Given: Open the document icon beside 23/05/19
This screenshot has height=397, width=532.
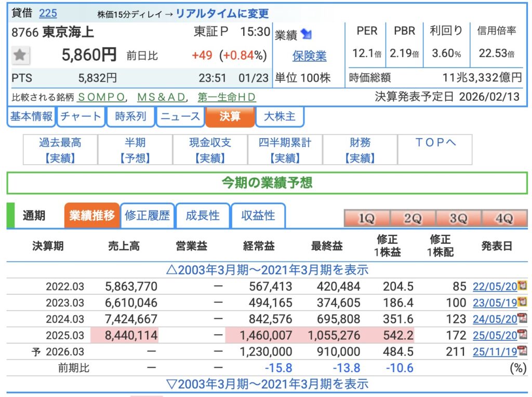Looking at the screenshot, I should coord(522,302).
